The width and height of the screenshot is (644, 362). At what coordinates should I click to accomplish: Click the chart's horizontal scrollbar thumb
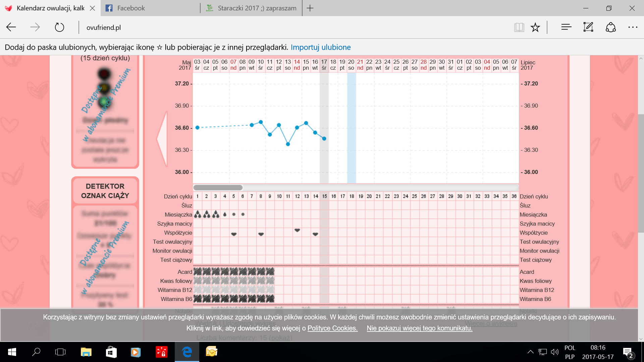tap(218, 187)
